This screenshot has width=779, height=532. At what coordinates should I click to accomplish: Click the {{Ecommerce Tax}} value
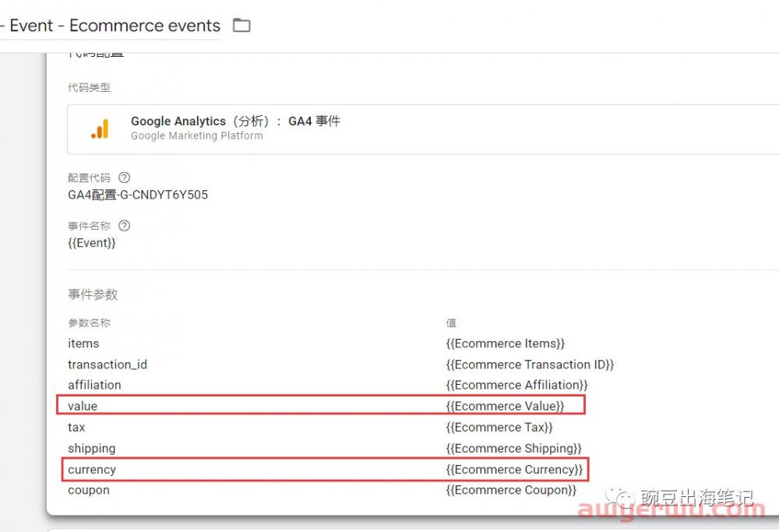click(x=499, y=427)
